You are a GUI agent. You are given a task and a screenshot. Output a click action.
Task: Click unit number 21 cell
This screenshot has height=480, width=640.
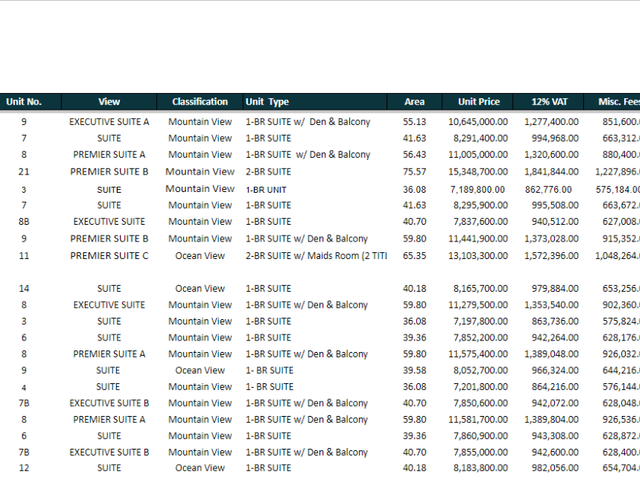pos(24,172)
